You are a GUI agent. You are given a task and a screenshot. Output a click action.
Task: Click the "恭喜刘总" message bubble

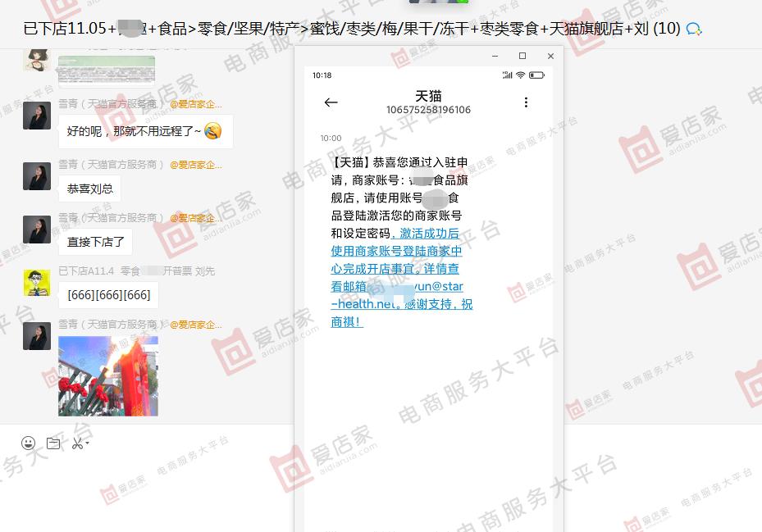tap(89, 189)
